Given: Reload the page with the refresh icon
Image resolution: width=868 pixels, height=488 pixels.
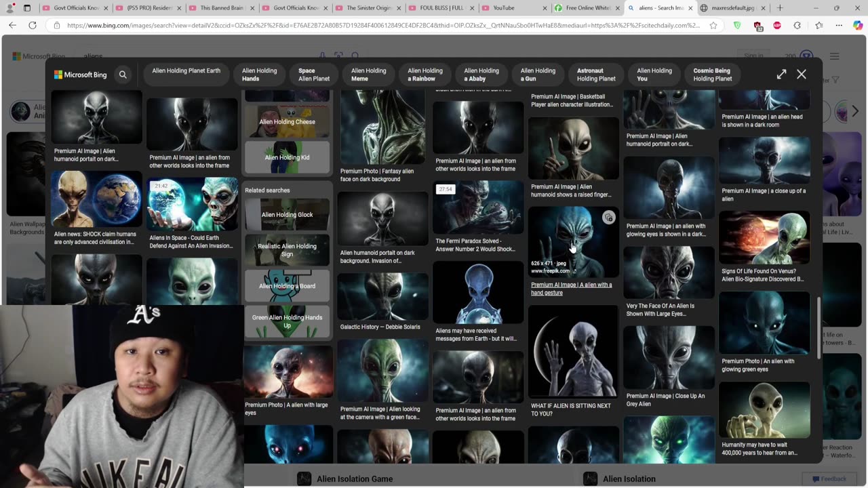Looking at the screenshot, I should coord(33,25).
